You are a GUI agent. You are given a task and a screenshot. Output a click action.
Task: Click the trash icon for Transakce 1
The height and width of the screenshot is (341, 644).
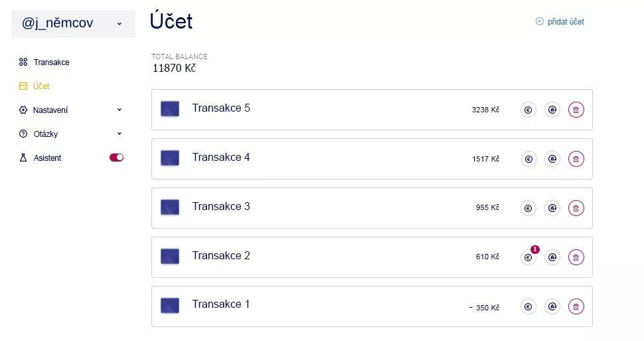pyautogui.click(x=576, y=306)
